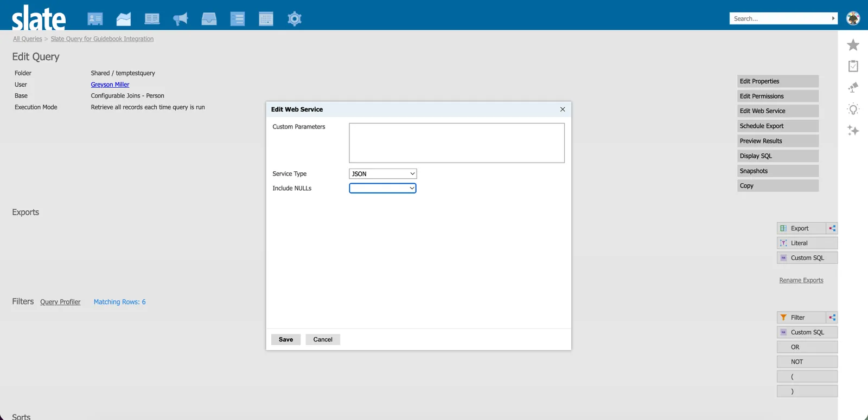
Task: Click the Rename Exports link
Action: coord(801,280)
